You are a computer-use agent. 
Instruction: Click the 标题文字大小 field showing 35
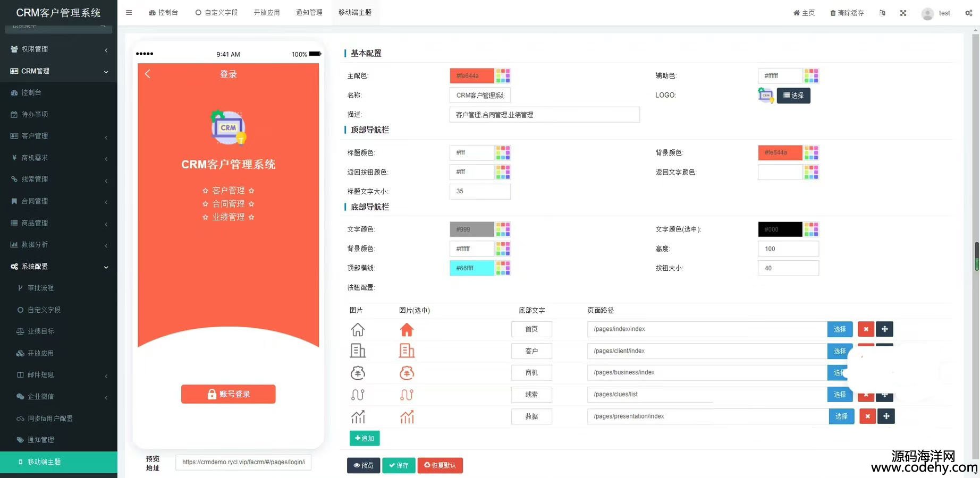pyautogui.click(x=480, y=191)
